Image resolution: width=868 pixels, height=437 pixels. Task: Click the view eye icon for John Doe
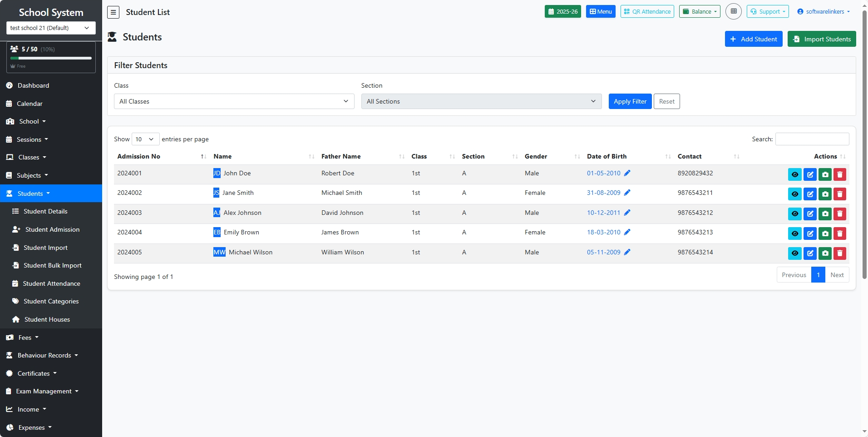tap(794, 174)
